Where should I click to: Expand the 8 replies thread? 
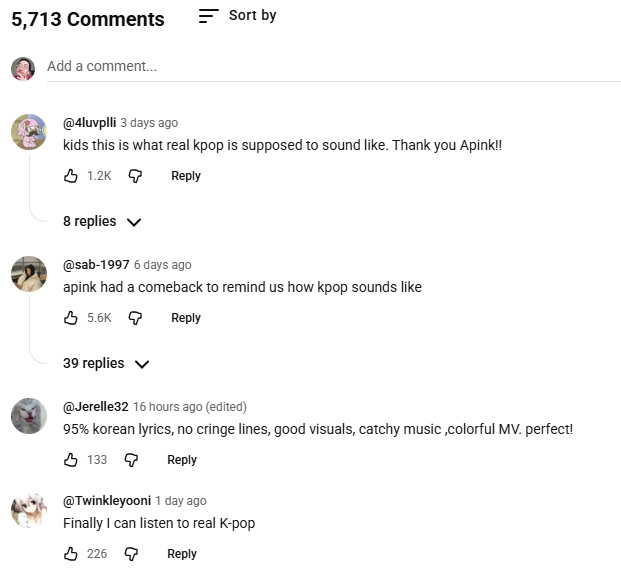[102, 222]
